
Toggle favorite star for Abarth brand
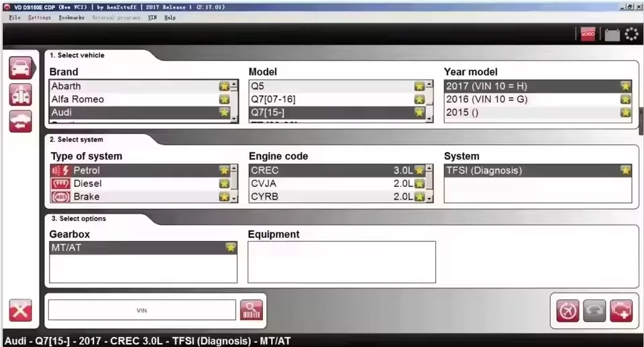[x=224, y=86]
